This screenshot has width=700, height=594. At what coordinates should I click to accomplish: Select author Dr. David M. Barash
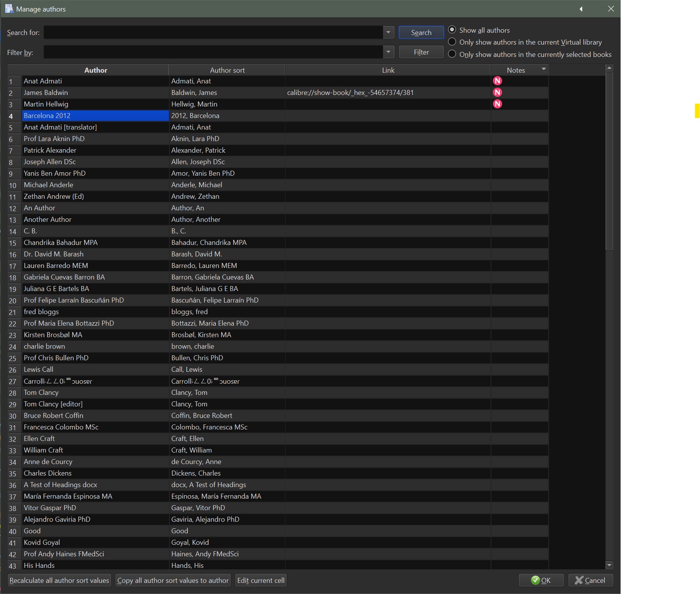[x=95, y=254]
